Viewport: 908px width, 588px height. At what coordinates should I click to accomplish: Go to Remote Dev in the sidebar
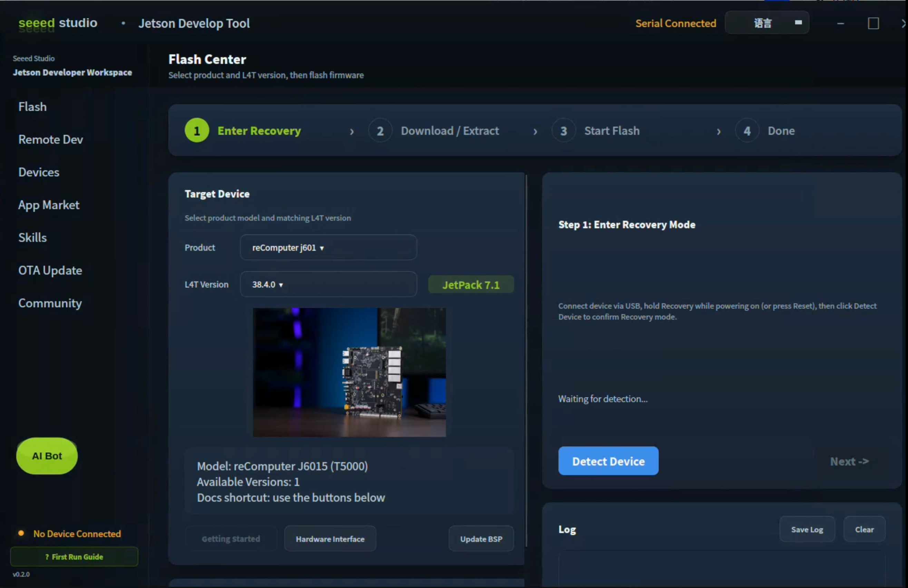[51, 140]
